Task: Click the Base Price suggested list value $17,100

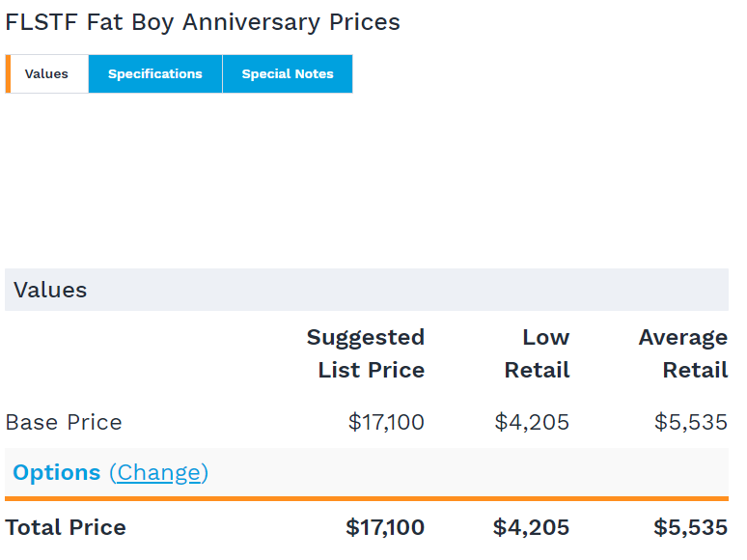Action: click(x=386, y=422)
